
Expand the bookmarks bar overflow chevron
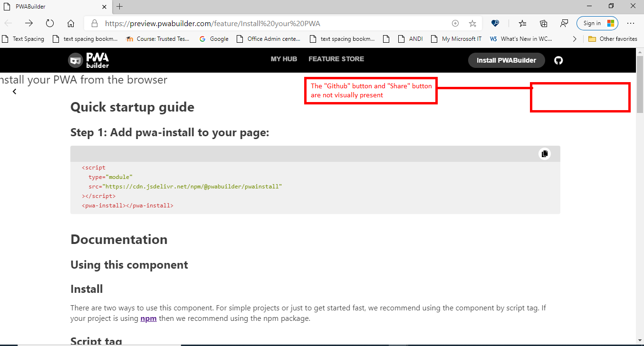574,38
